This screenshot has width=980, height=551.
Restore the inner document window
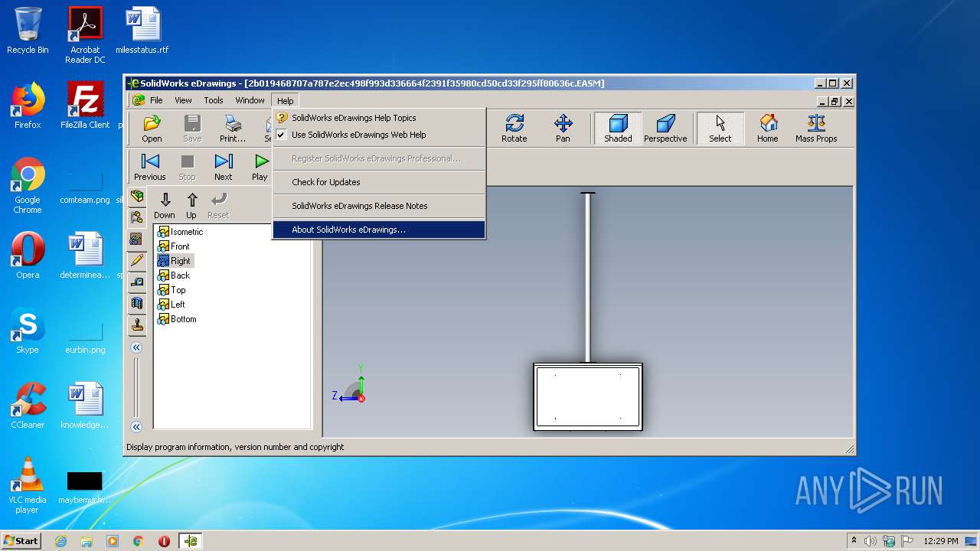coord(835,101)
